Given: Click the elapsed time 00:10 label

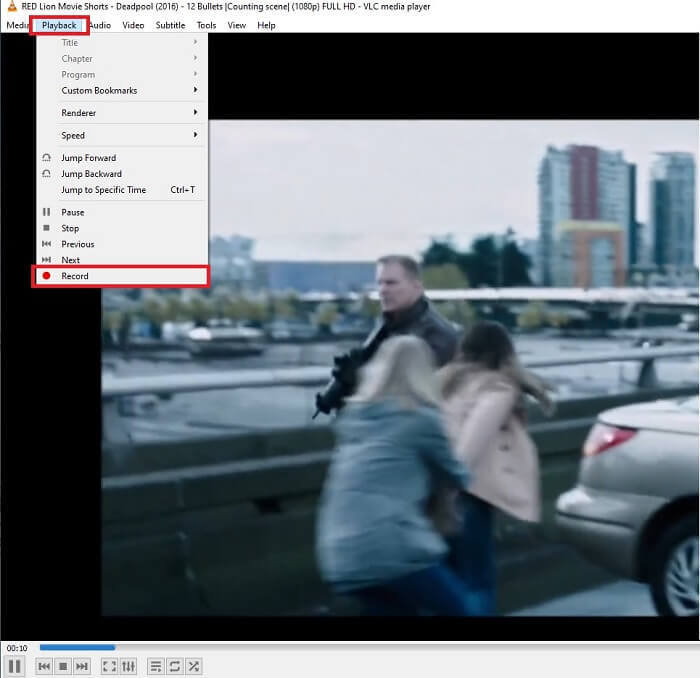Looking at the screenshot, I should 17,648.
